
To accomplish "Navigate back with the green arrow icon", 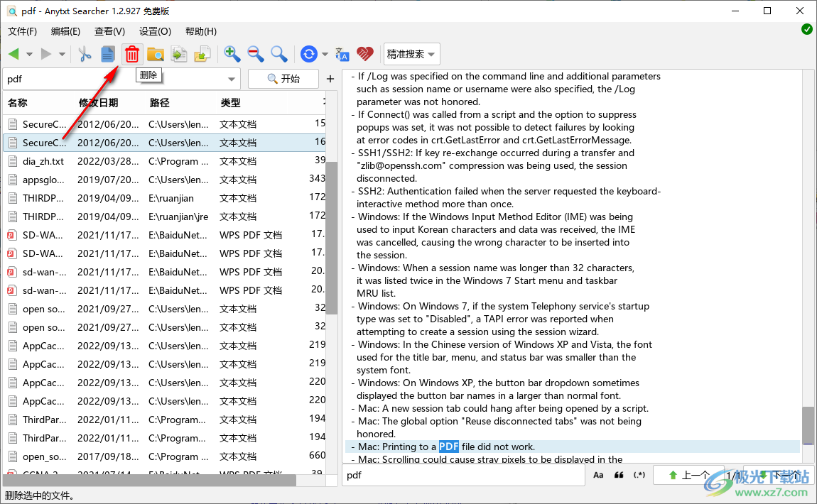I will [14, 54].
